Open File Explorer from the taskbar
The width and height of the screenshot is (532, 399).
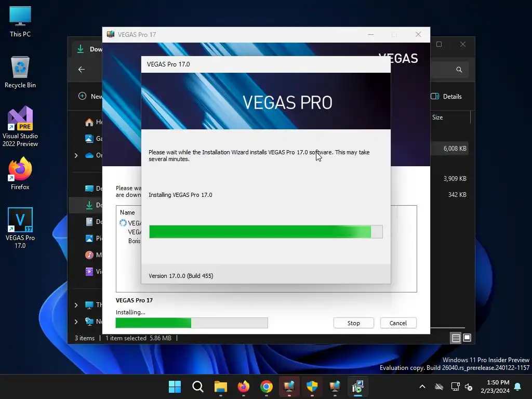pos(220,387)
